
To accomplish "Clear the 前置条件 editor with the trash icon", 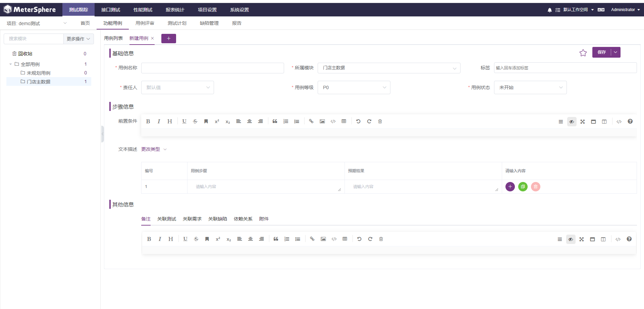I will point(380,121).
